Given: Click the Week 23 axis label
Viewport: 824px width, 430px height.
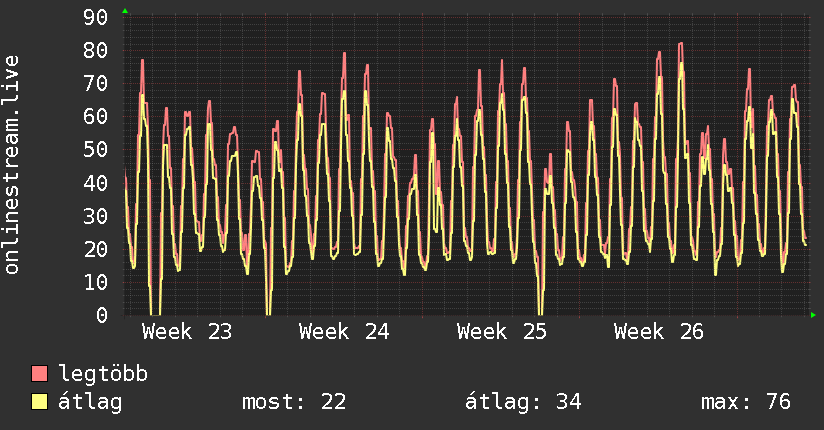Looking at the screenshot, I should (187, 332).
